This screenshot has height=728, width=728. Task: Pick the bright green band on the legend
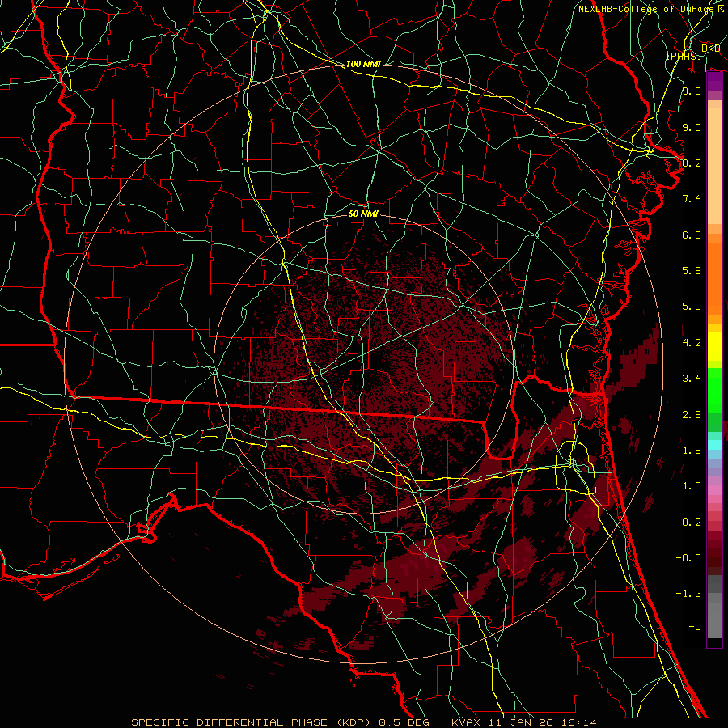click(714, 391)
